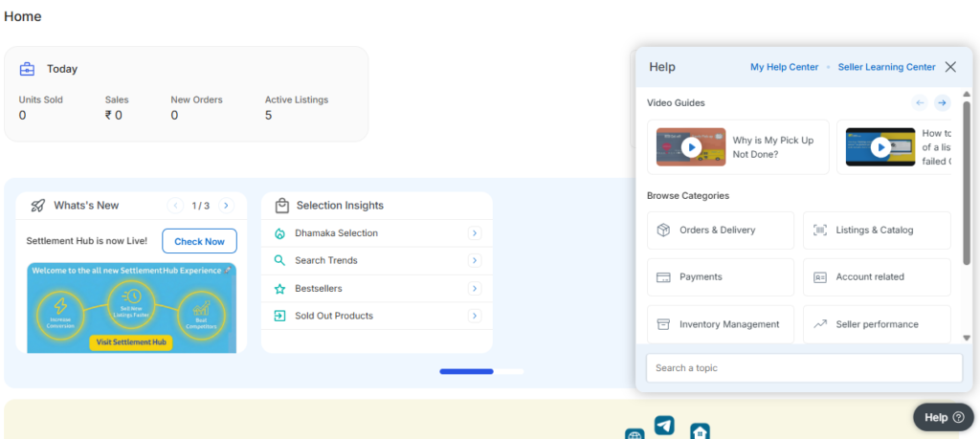The width and height of the screenshot is (980, 439).
Task: Open Listings & Catalog help category
Action: point(876,230)
